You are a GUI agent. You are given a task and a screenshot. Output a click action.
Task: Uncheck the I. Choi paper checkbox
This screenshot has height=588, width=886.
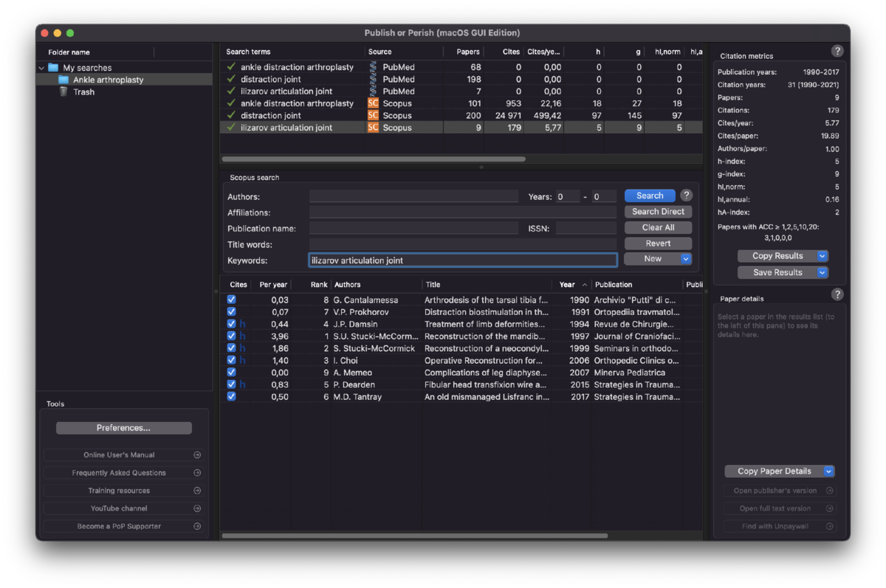[x=232, y=360]
